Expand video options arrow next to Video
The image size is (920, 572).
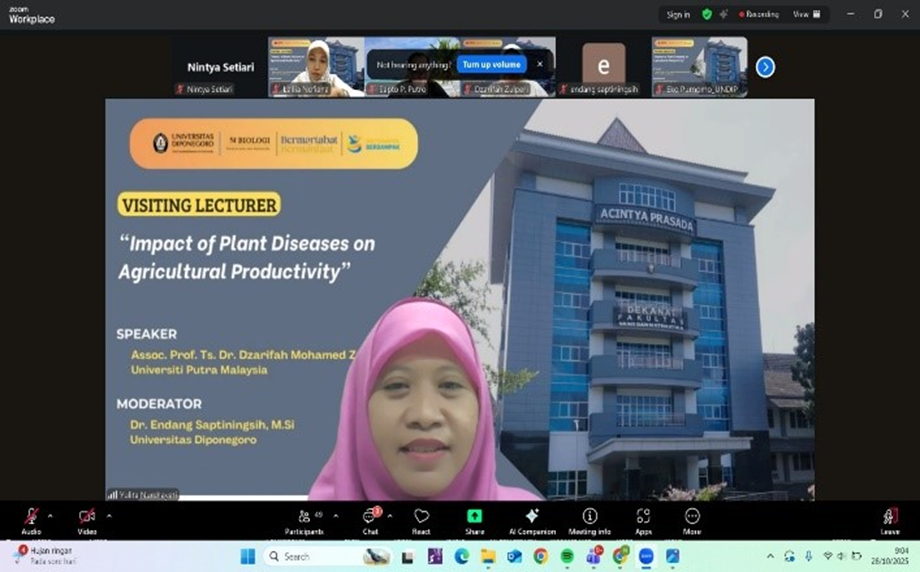pyautogui.click(x=109, y=515)
